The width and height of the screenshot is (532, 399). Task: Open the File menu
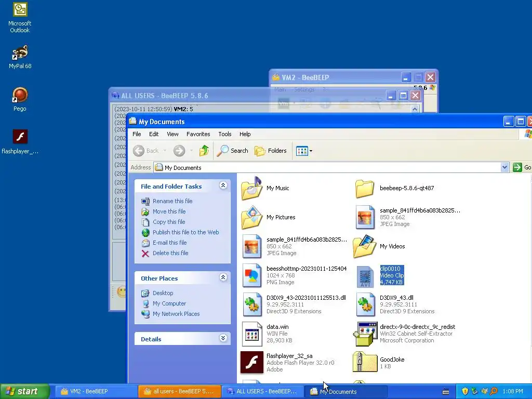[137, 134]
